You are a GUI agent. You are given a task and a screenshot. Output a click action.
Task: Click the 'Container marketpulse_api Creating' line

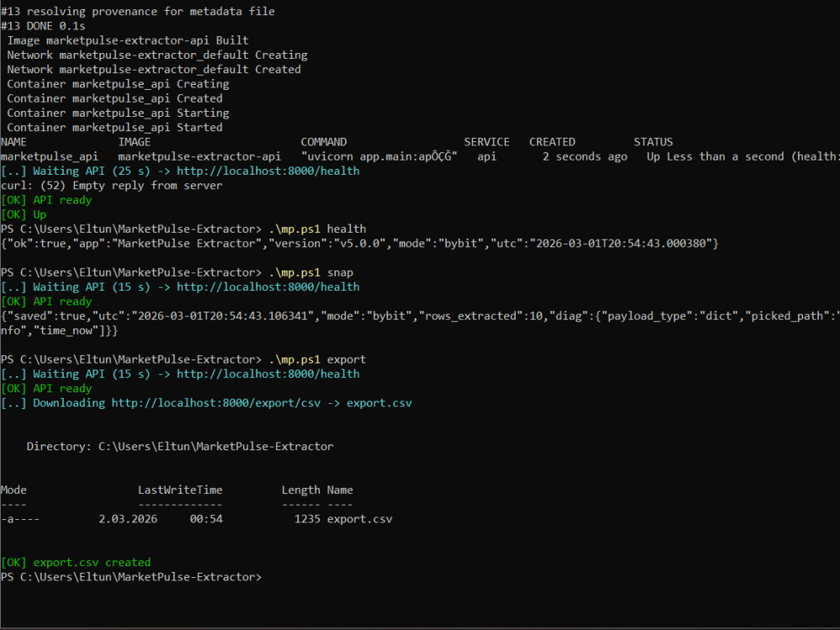click(118, 84)
